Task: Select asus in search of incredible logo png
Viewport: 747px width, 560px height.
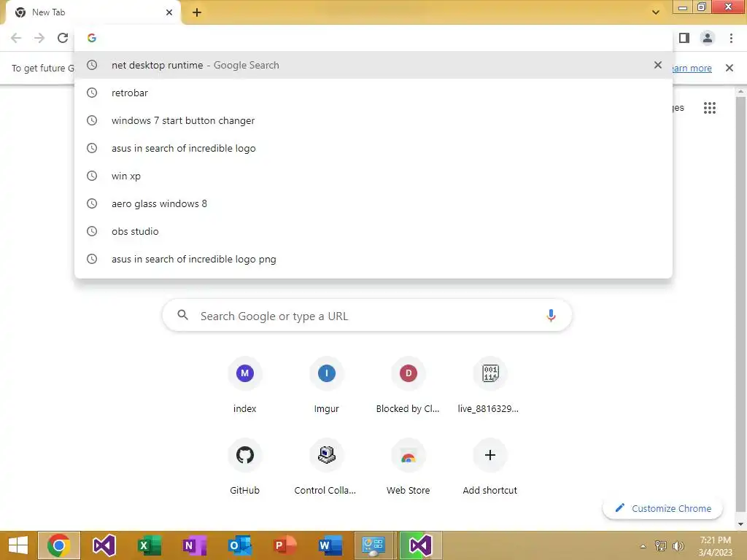Action: pyautogui.click(x=373, y=259)
